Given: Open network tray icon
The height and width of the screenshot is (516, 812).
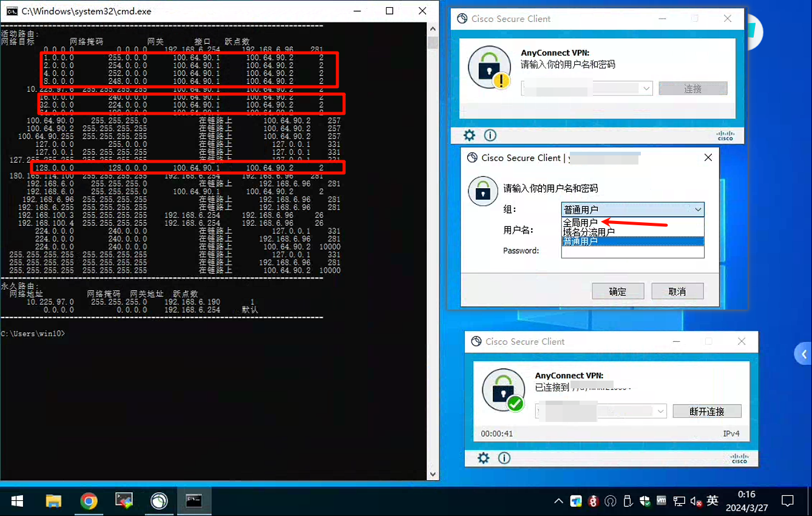Looking at the screenshot, I should [x=679, y=501].
